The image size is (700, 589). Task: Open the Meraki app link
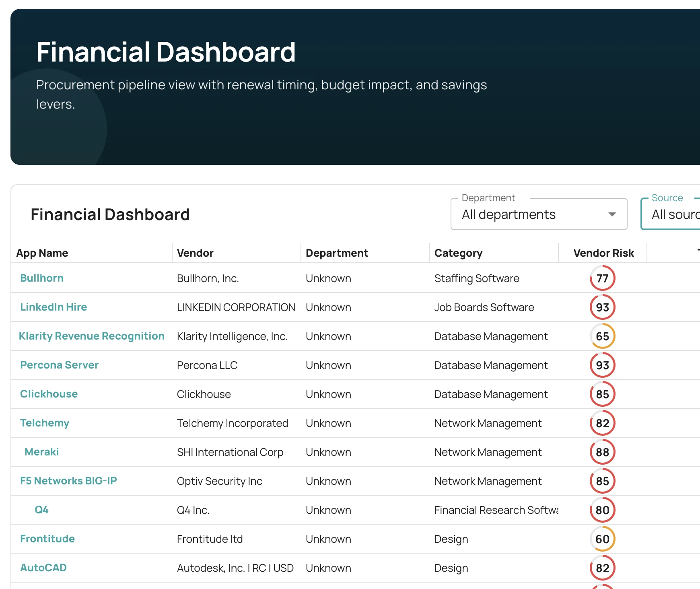pos(42,452)
